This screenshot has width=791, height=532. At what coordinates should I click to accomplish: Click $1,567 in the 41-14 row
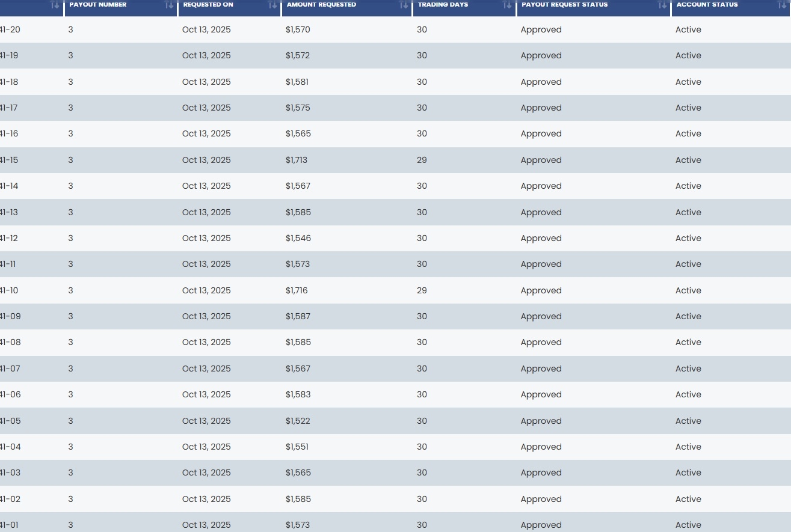pyautogui.click(x=298, y=186)
